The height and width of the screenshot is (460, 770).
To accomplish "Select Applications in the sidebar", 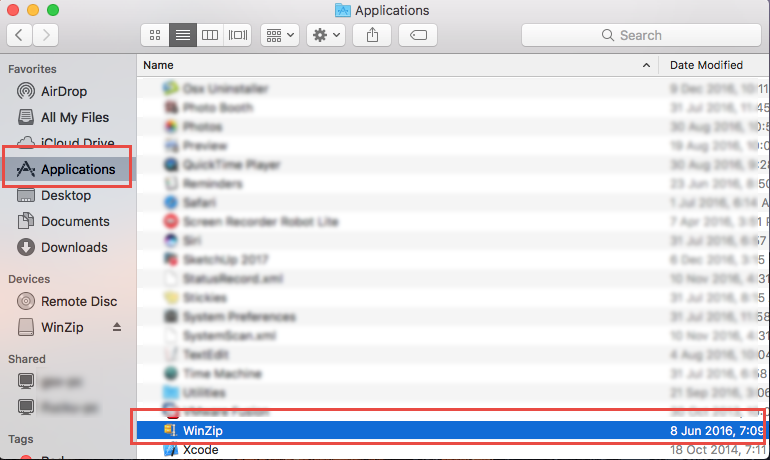I will (67, 169).
